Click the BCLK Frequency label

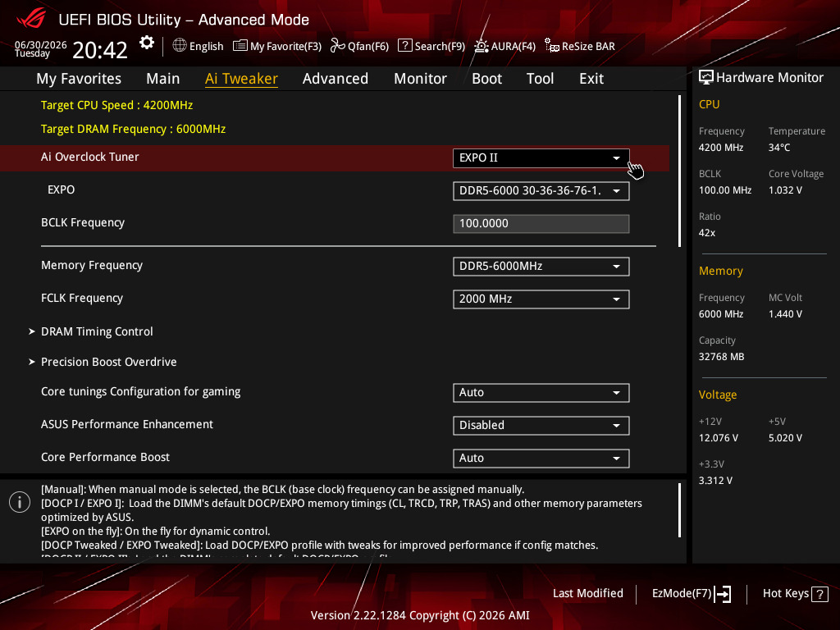83,222
